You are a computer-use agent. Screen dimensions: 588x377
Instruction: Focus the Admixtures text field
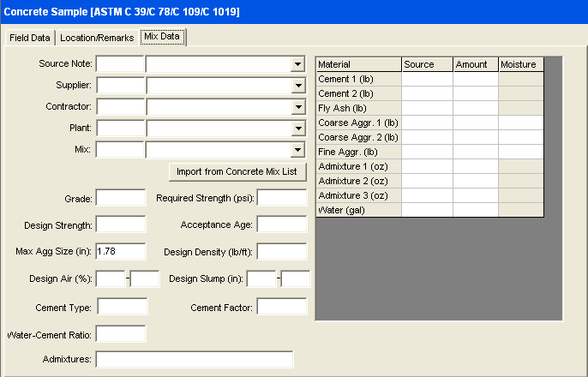coord(195,359)
